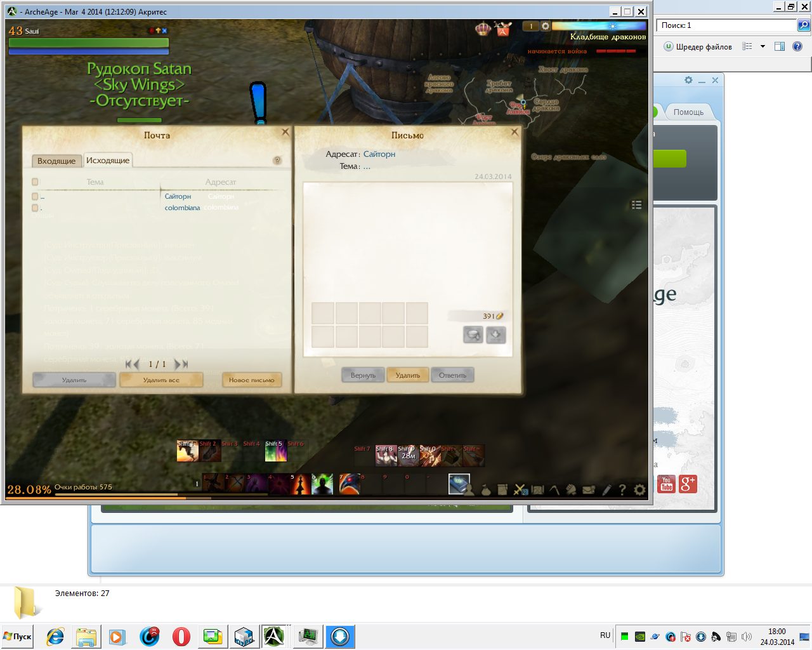This screenshot has width=812, height=650.
Task: Open the character icon in the bottom menu
Action: coord(469,490)
